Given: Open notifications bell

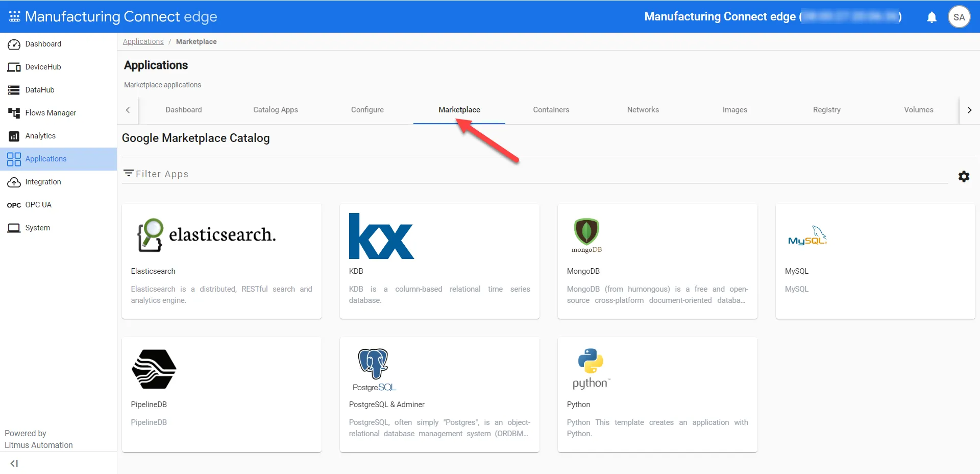Looking at the screenshot, I should [932, 17].
